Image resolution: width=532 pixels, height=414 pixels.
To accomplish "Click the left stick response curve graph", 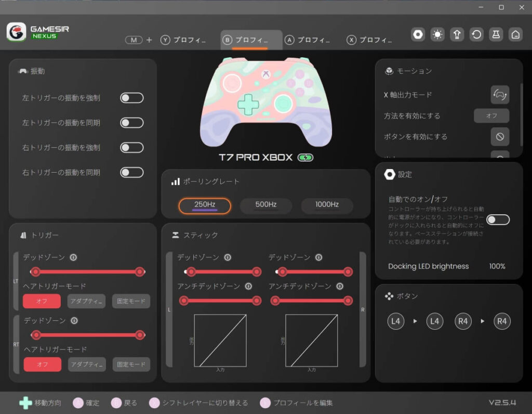I will (220, 341).
